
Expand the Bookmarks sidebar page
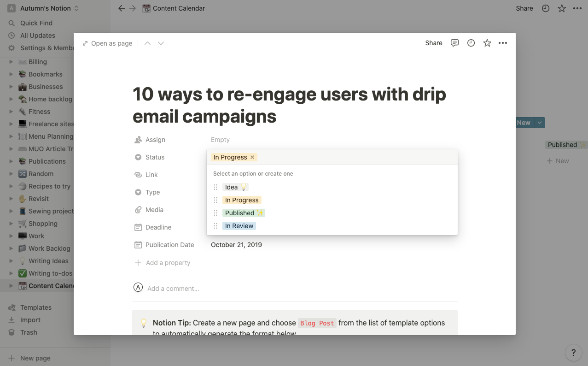click(11, 74)
